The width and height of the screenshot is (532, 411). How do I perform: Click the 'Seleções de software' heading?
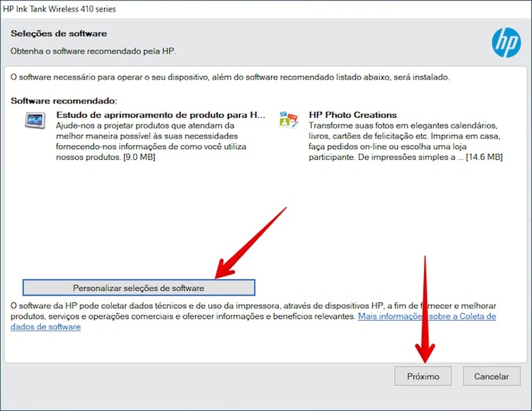pyautogui.click(x=59, y=33)
